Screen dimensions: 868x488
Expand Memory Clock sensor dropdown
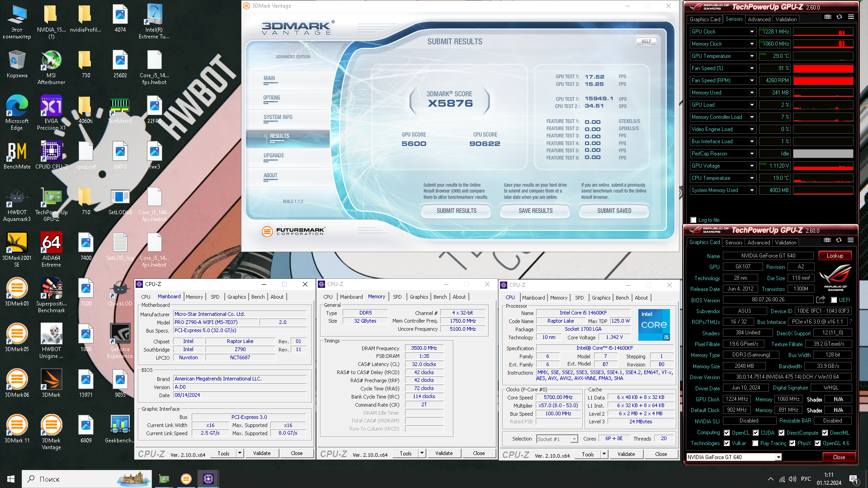point(752,44)
